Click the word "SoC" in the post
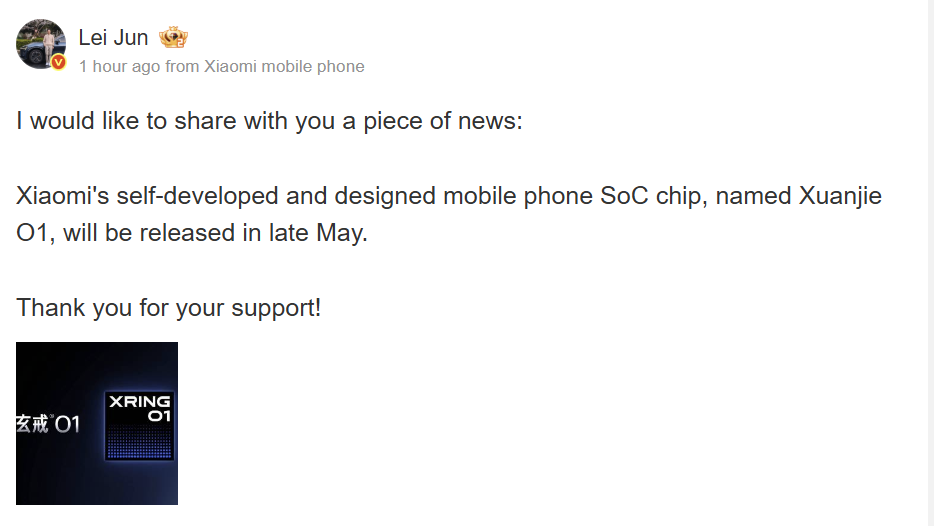Screen dimensions: 934x526 (626, 196)
